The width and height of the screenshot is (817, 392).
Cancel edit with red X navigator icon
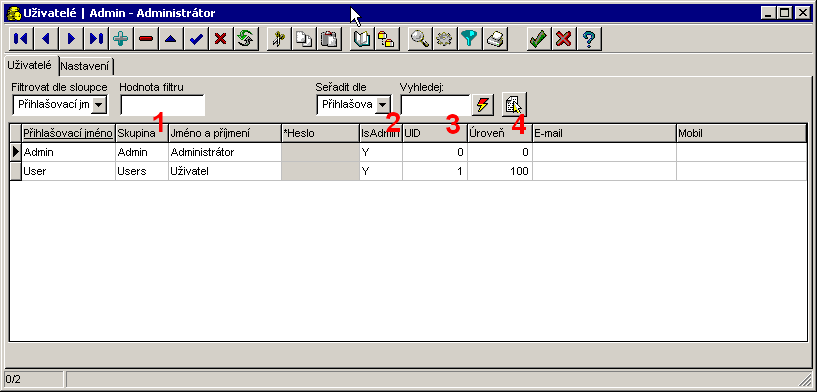[x=221, y=39]
